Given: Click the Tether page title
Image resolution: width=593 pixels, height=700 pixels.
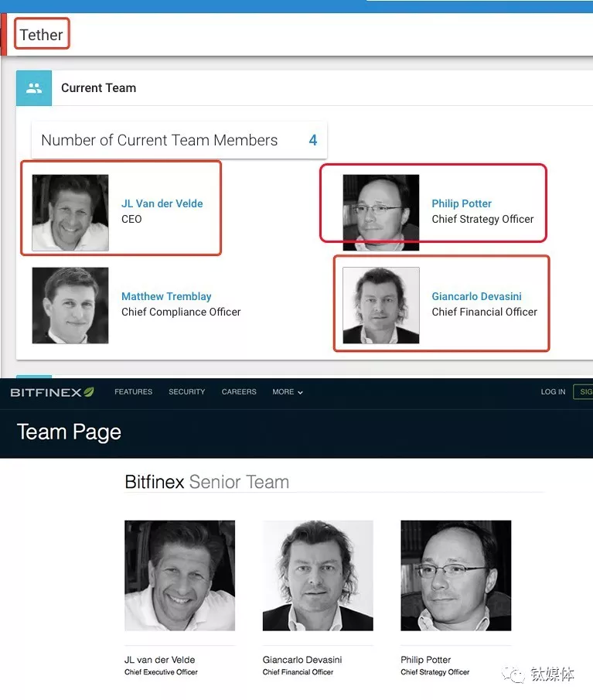Looking at the screenshot, I should [42, 34].
